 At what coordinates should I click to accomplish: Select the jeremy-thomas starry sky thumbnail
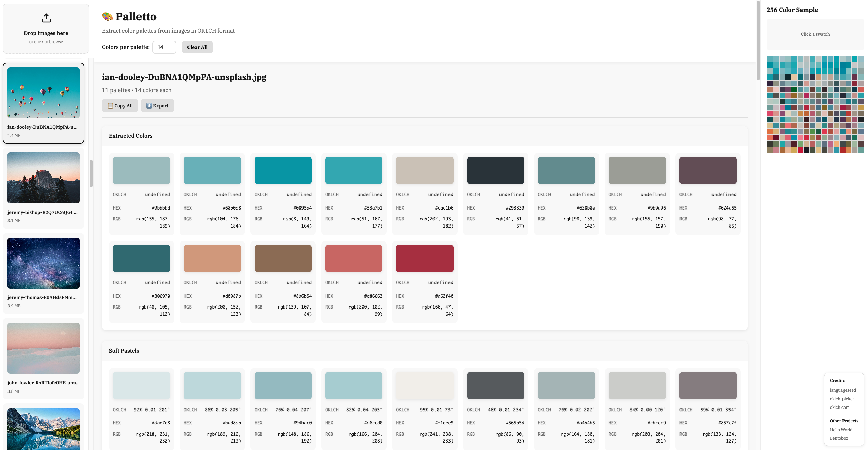pos(43,263)
